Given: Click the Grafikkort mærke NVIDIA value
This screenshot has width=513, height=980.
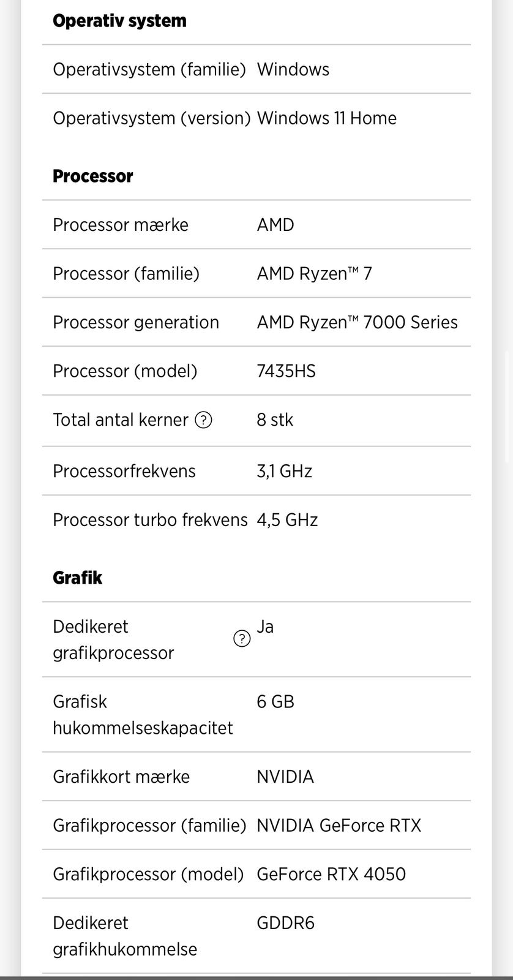Looking at the screenshot, I should tap(285, 777).
